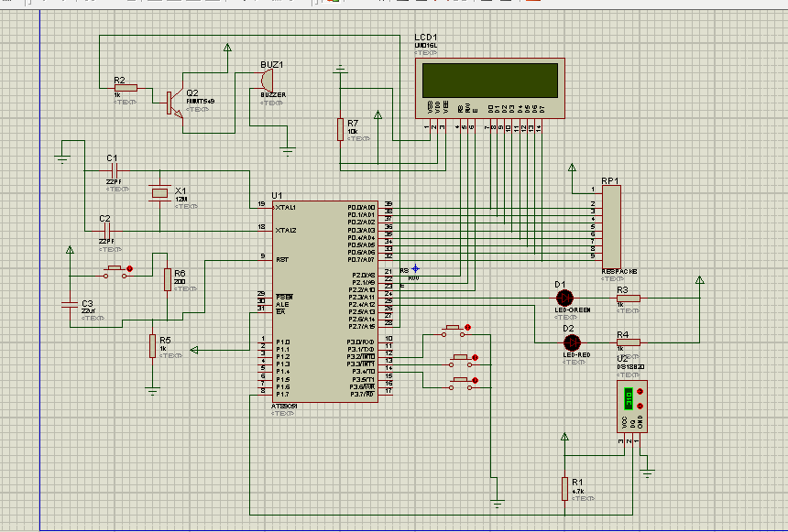Select capacitor C3 symbol

(70, 304)
